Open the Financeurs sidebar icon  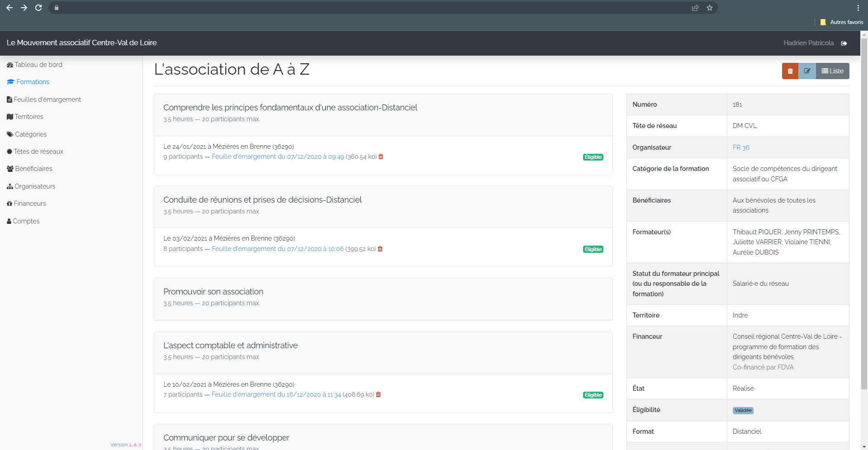tap(9, 204)
